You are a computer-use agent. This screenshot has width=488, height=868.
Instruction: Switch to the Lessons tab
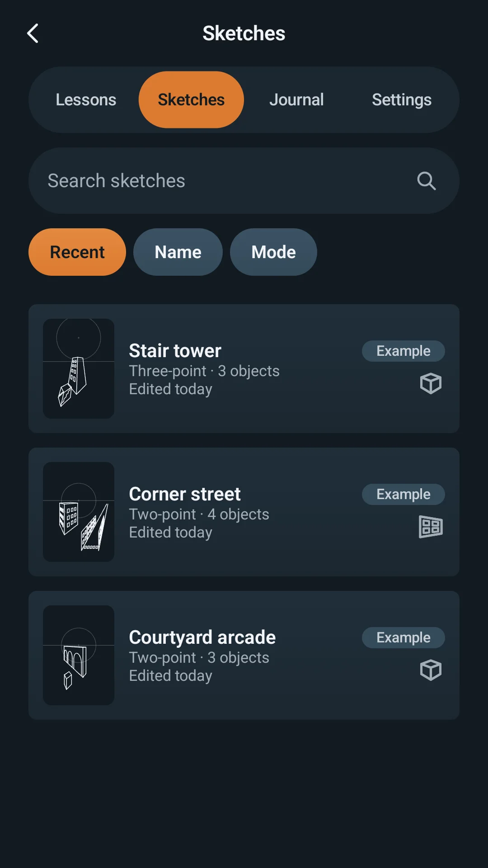coord(86,99)
